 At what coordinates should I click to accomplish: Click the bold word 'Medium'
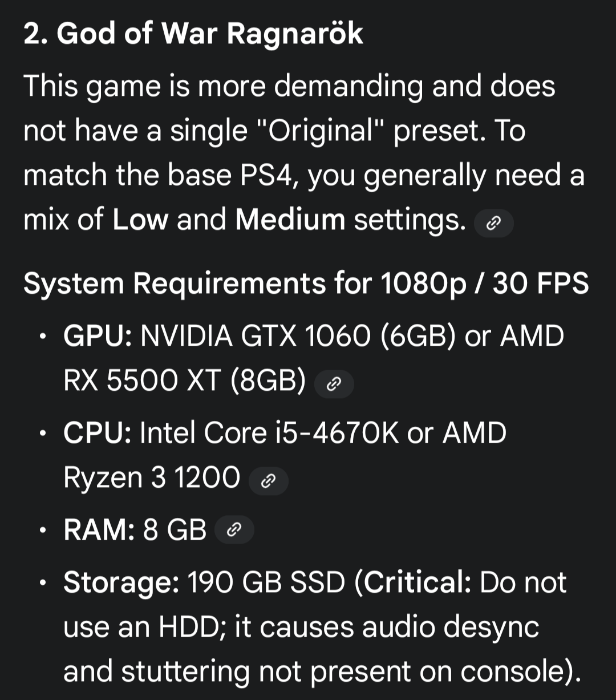290,220
